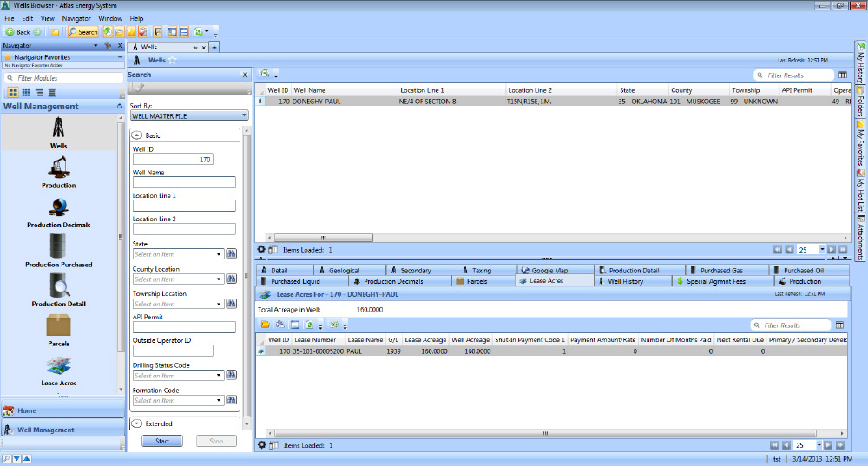
Task: Collapse the Basic search section
Action: point(137,135)
